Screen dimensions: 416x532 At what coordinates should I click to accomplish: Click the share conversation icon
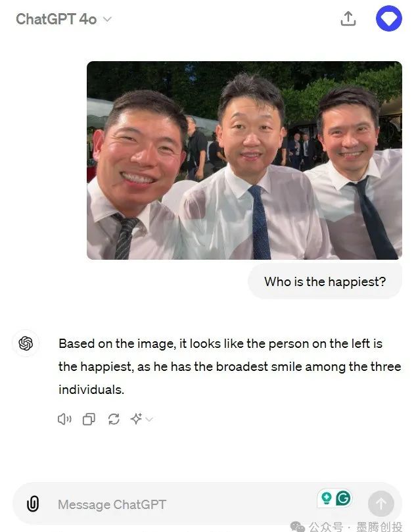click(x=348, y=18)
